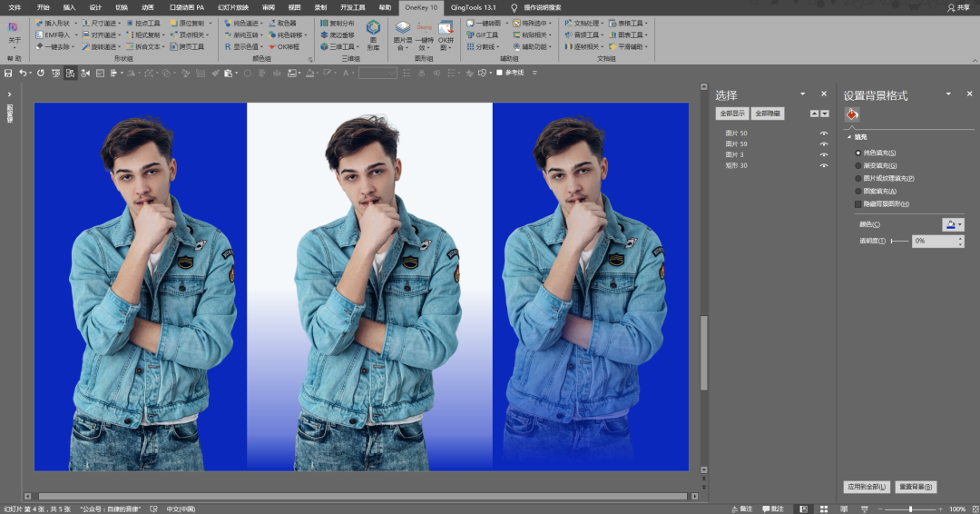Click the 取色器 color picker tool

281,23
